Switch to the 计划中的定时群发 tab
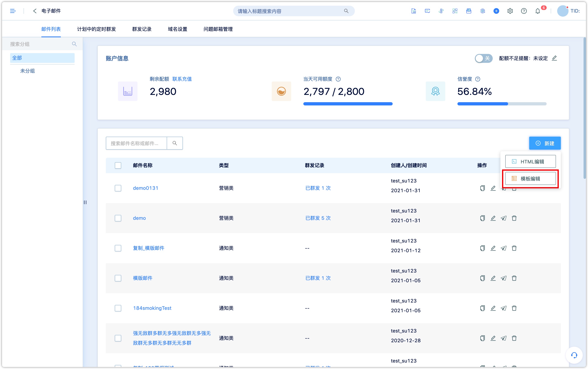Image resolution: width=588 pixels, height=369 pixels. (x=96, y=29)
